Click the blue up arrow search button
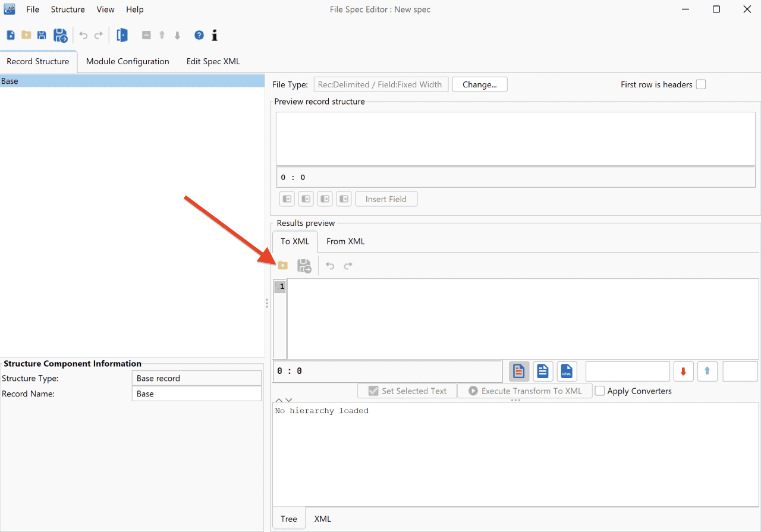Image resolution: width=761 pixels, height=532 pixels. tap(707, 372)
